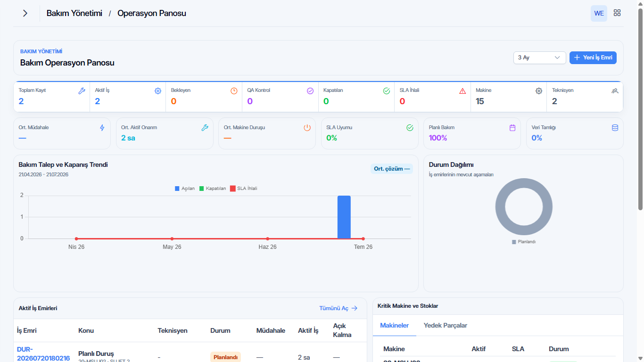The image size is (644, 362).
Task: Click the gear icon on Aktif İş card
Action: pos(158,91)
